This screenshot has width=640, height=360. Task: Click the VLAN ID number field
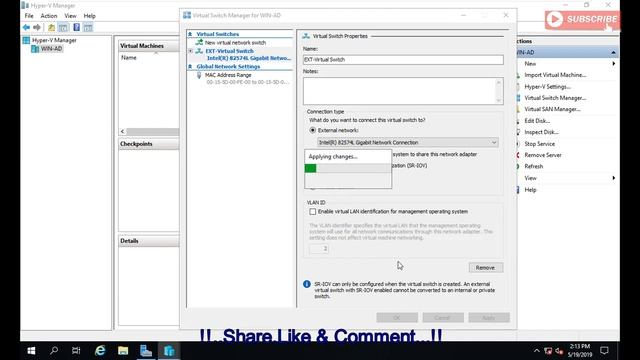[319, 249]
